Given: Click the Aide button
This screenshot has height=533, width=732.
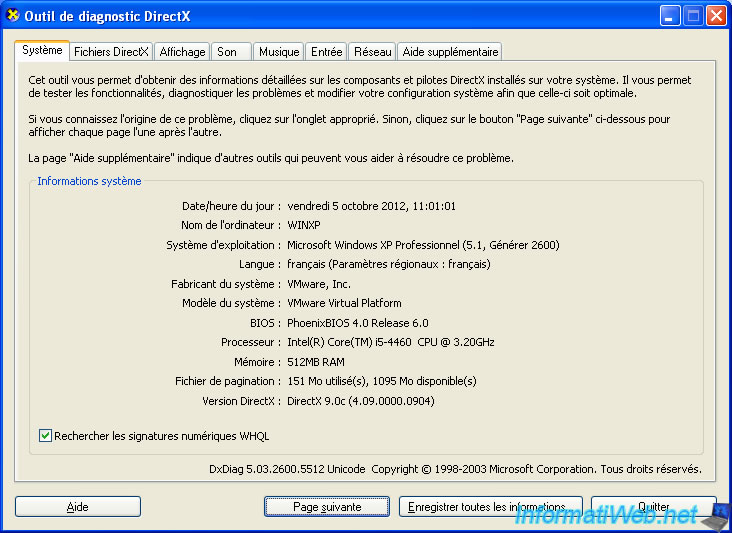Looking at the screenshot, I should coord(77,506).
